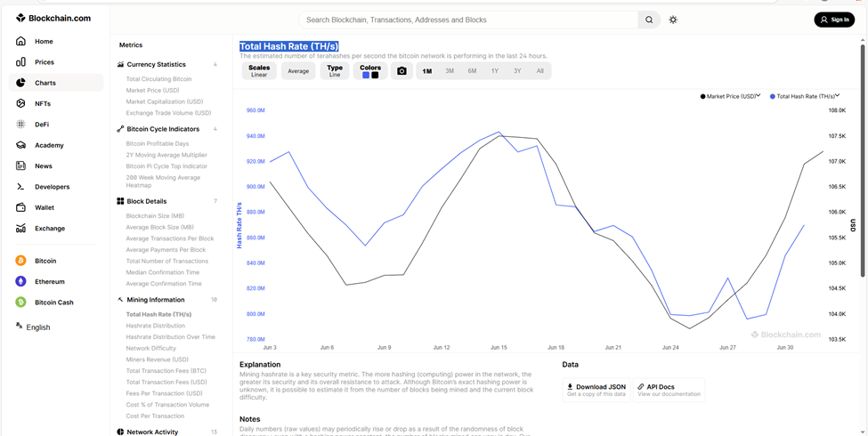Screen dimensions: 868x436
Task: Click the Total Hash Rate title
Action: pos(289,46)
